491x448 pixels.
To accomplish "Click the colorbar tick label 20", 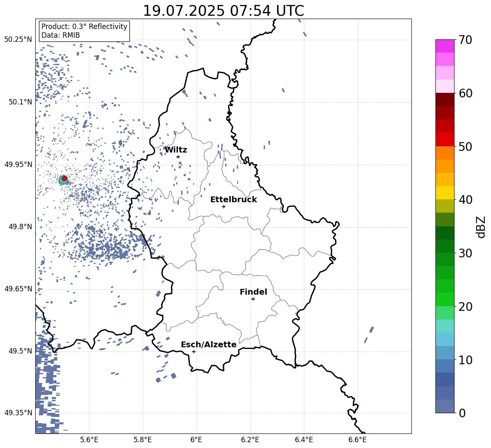I will click(x=465, y=306).
